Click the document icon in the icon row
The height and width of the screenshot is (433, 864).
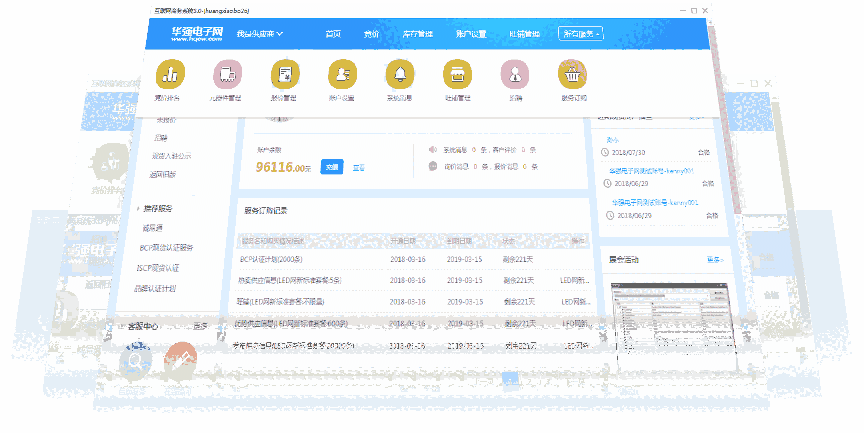point(286,74)
